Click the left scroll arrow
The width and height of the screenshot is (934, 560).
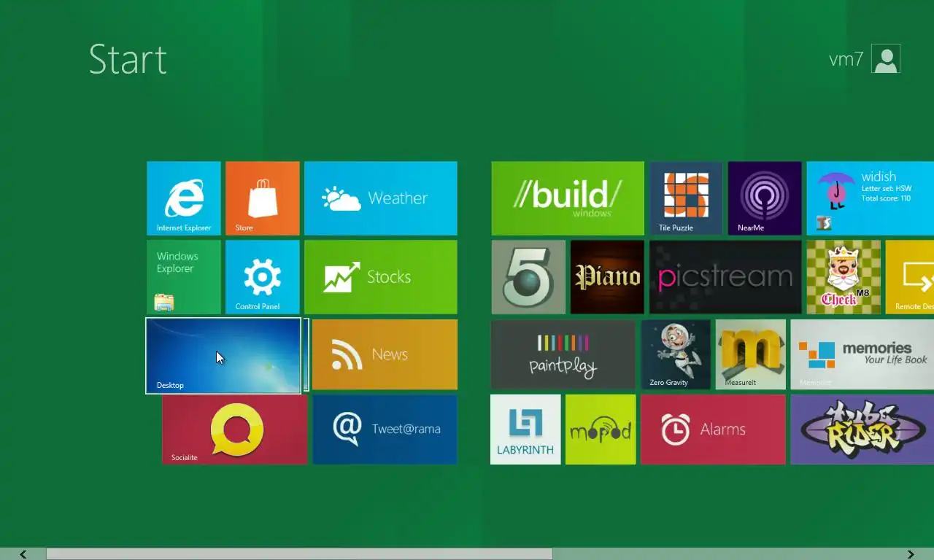23,554
